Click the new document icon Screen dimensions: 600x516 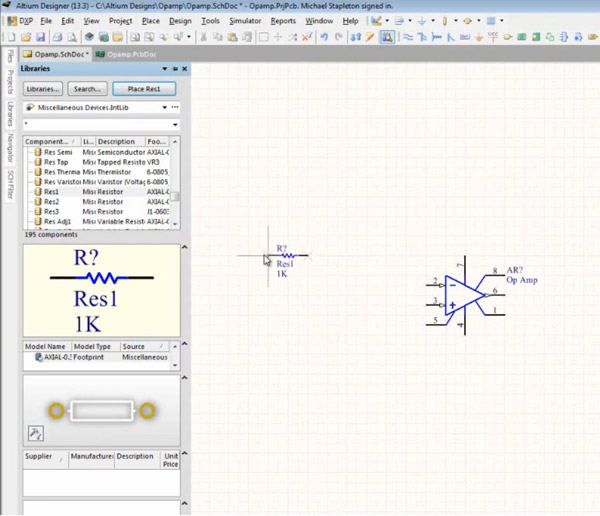pyautogui.click(x=11, y=37)
